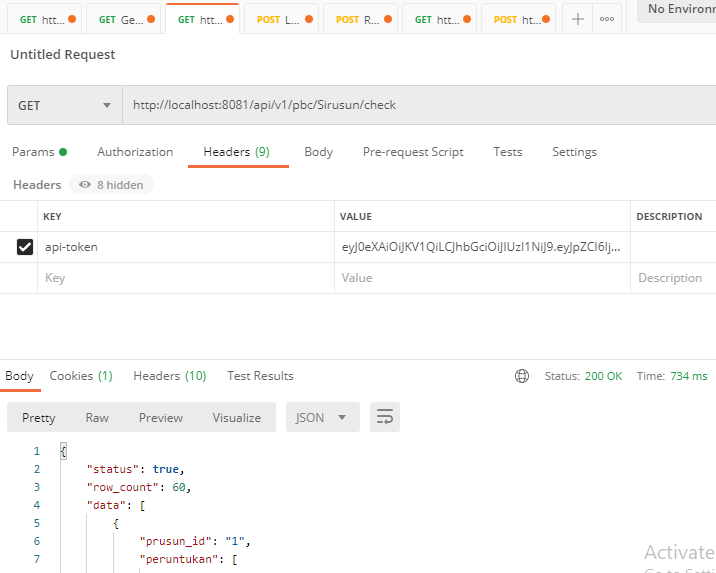
Task: Open the Pre-request Script tab
Action: click(413, 152)
